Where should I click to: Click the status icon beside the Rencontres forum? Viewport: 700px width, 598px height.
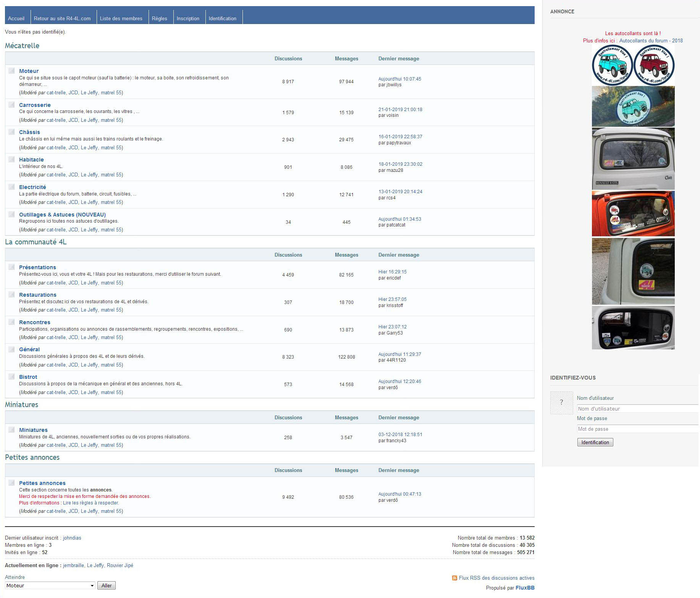pos(11,322)
